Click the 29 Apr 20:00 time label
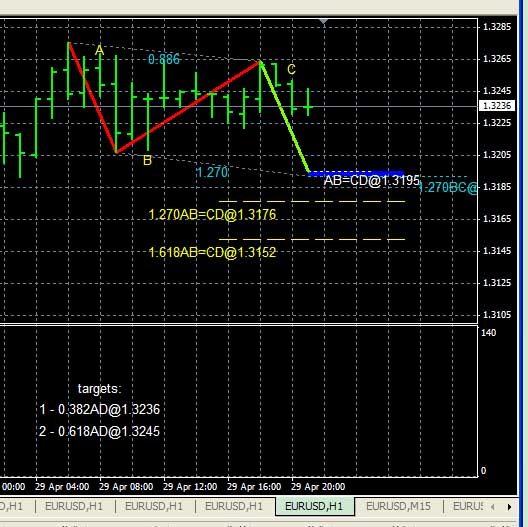The image size is (528, 527). (318, 487)
